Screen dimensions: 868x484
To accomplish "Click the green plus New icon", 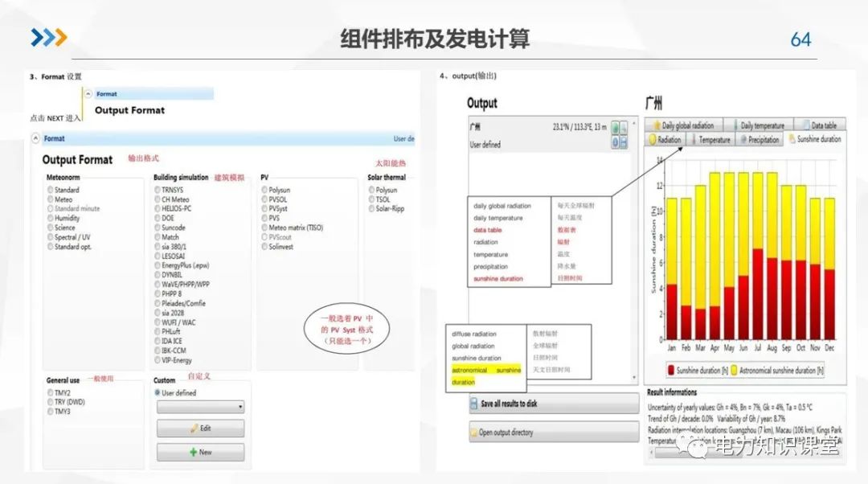I will (193, 451).
